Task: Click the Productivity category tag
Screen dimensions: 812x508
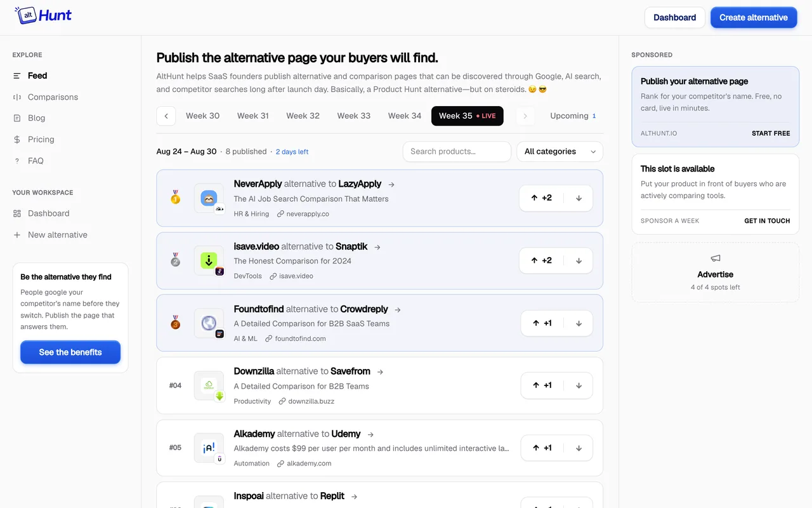Action: click(x=252, y=401)
